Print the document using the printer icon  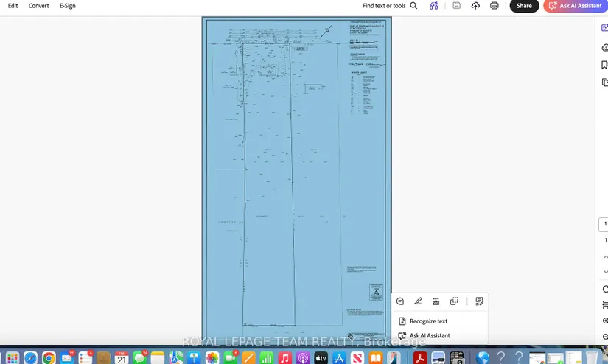point(495,6)
